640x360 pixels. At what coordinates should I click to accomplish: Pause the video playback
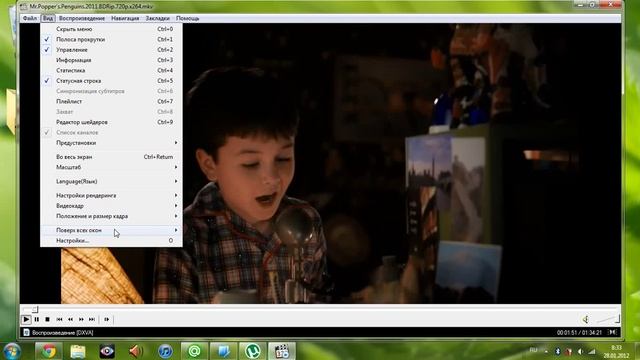point(37,319)
